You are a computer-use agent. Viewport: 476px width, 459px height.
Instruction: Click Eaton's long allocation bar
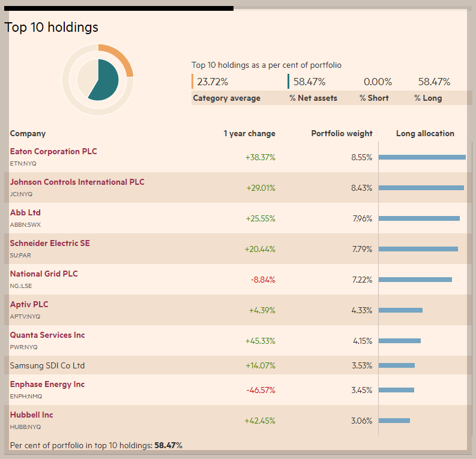(422, 157)
